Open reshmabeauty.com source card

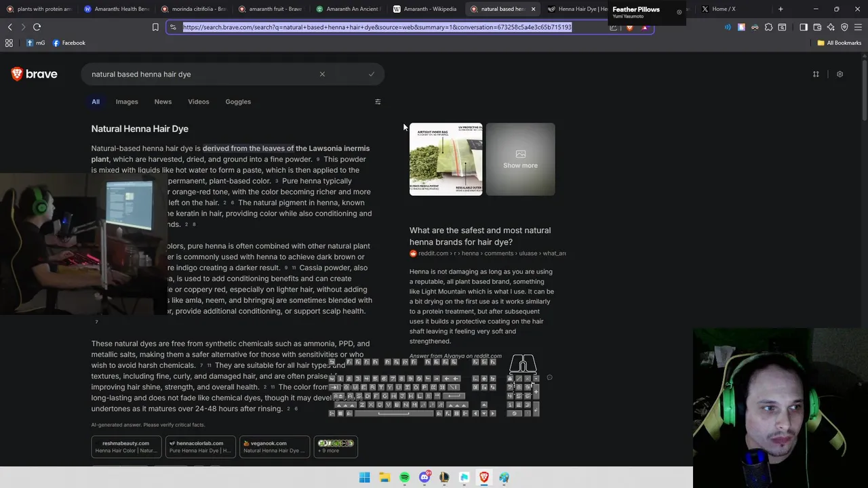coord(126,447)
